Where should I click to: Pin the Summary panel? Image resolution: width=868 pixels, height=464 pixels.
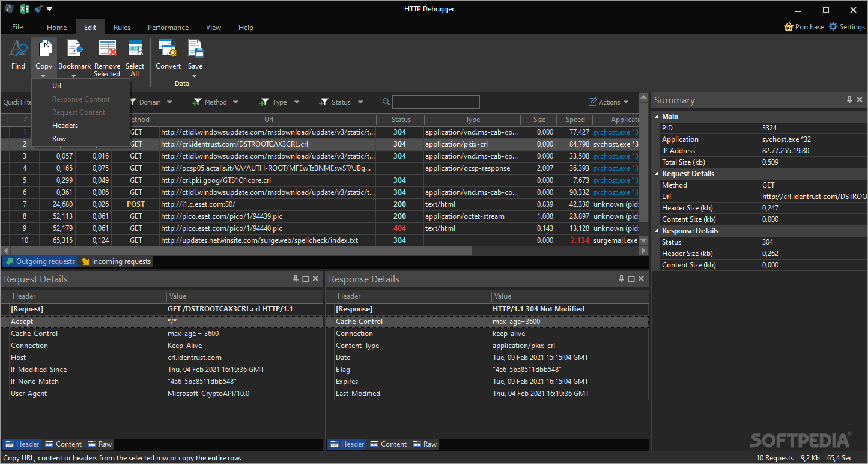coord(849,100)
